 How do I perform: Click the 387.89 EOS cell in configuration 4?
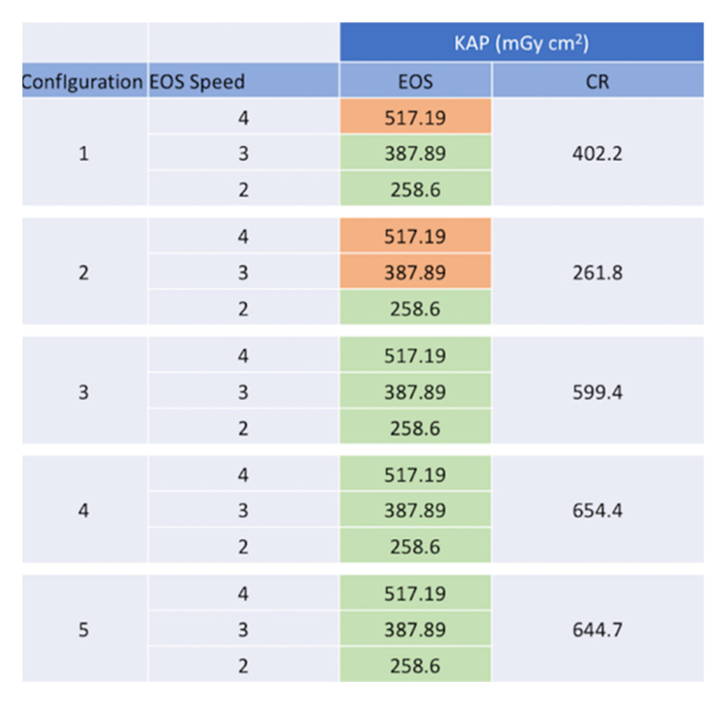pyautogui.click(x=415, y=511)
